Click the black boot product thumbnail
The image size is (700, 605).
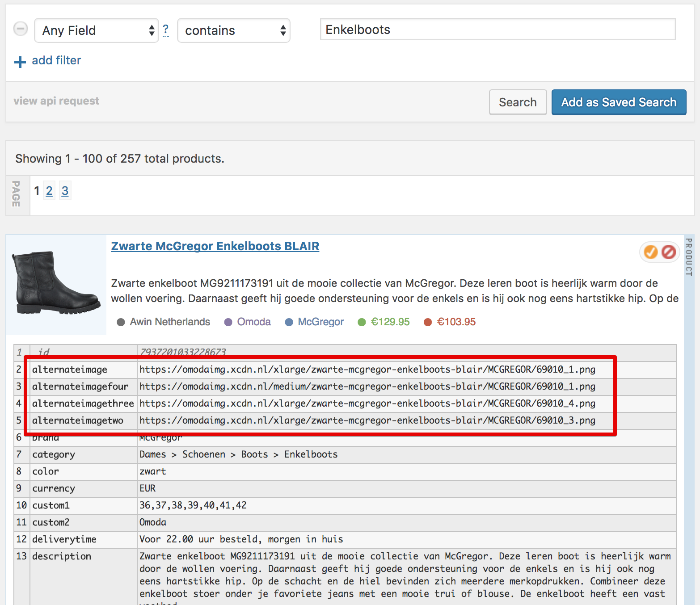point(56,285)
